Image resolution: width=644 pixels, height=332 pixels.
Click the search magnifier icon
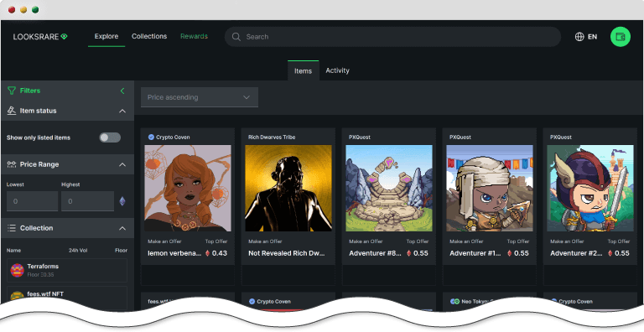click(x=236, y=37)
